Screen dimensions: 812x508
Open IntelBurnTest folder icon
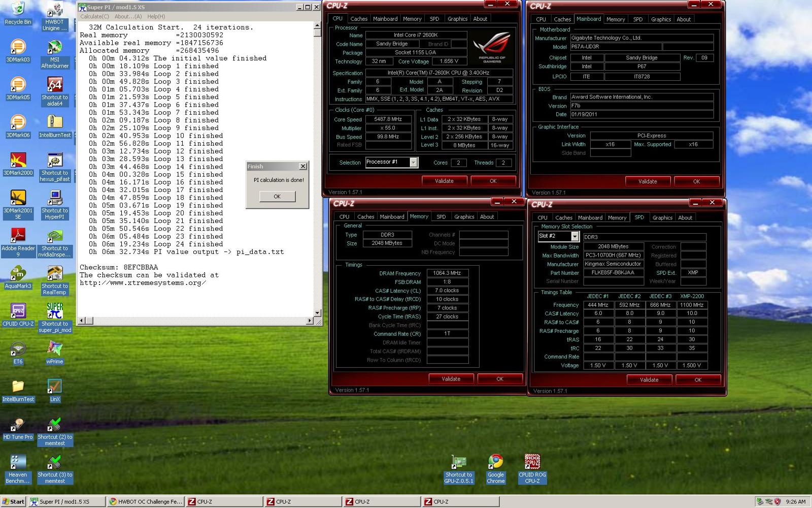tap(18, 391)
